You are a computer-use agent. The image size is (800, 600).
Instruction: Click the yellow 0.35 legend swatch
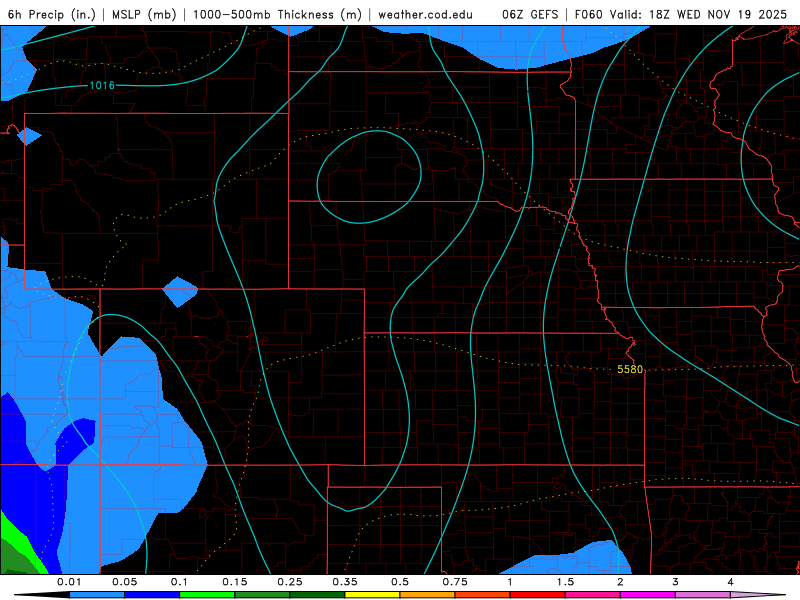click(x=372, y=595)
